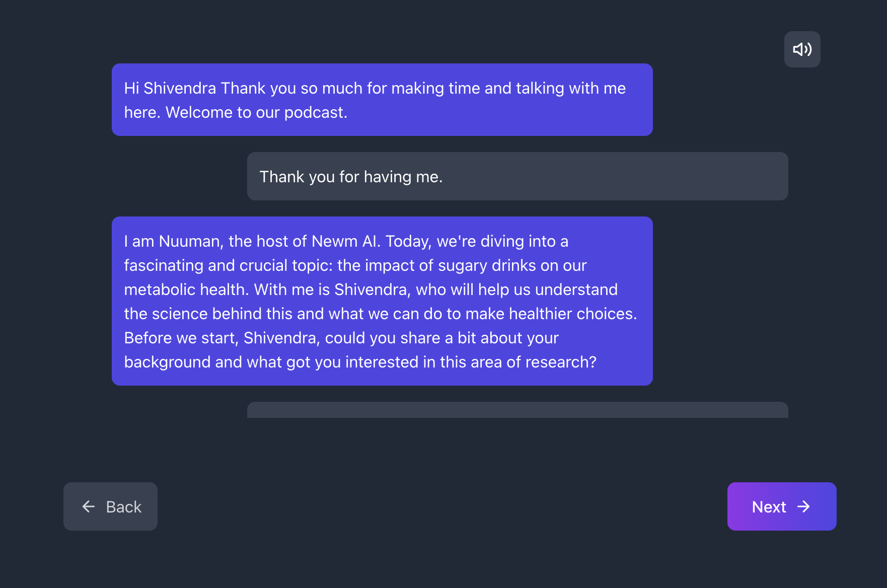The image size is (887, 588).
Task: Advance to the next step
Action: (781, 506)
